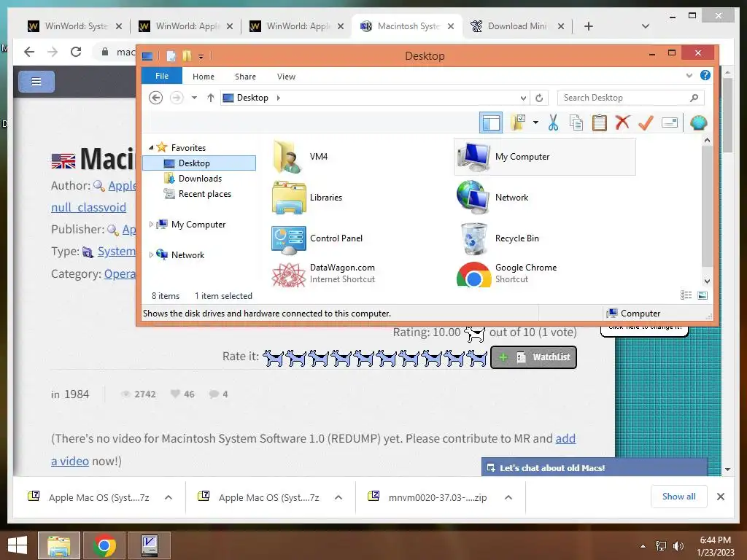Switch to first WinWorld: System tab
This screenshot has height=560, width=747.
[x=76, y=26]
